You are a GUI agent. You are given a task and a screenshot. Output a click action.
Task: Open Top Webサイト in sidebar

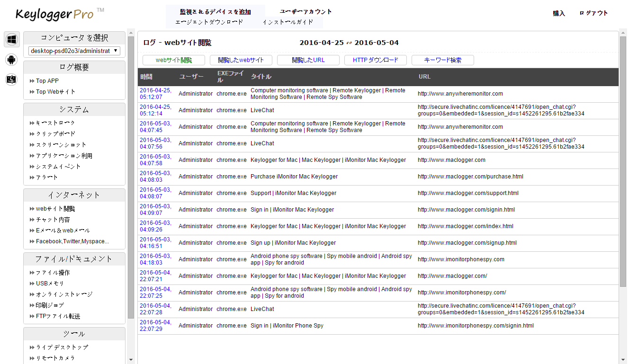[x=56, y=92]
